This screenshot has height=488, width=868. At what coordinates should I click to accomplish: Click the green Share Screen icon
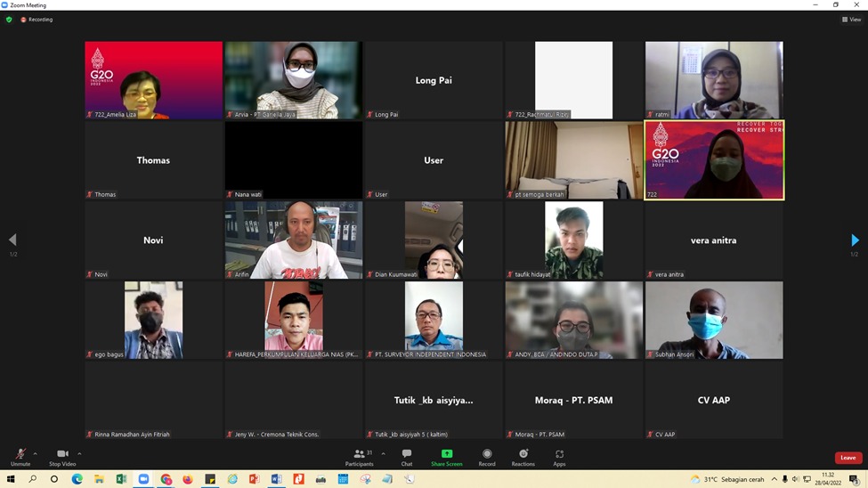pyautogui.click(x=447, y=454)
